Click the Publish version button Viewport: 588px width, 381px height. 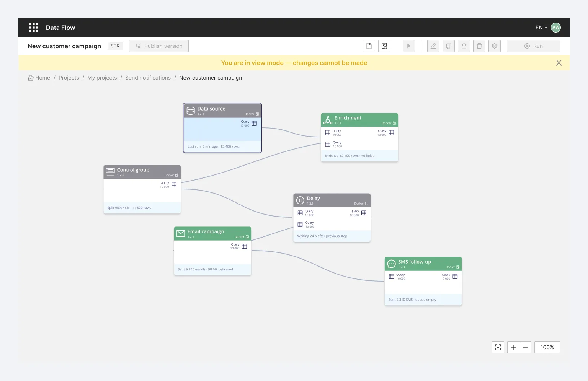click(x=159, y=46)
